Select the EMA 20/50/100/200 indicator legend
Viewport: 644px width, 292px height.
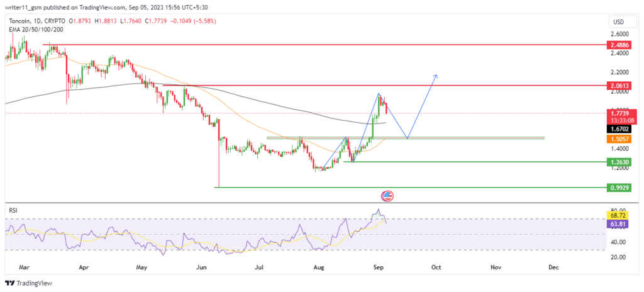coord(36,29)
